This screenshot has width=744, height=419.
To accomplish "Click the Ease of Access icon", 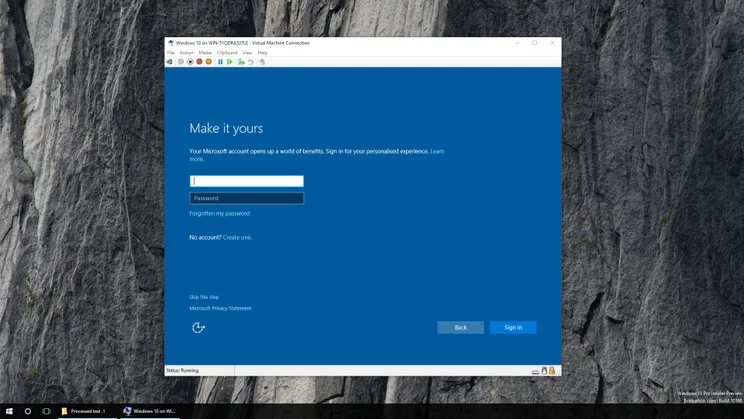I will click(198, 327).
